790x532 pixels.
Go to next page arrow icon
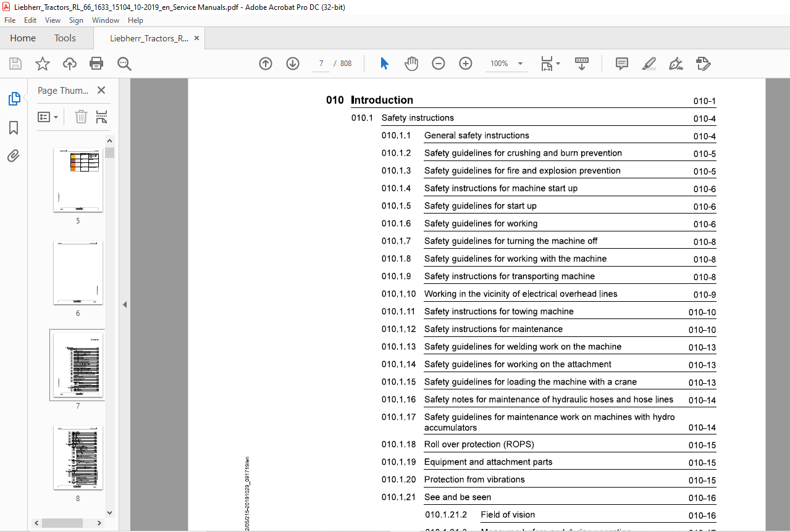(293, 64)
